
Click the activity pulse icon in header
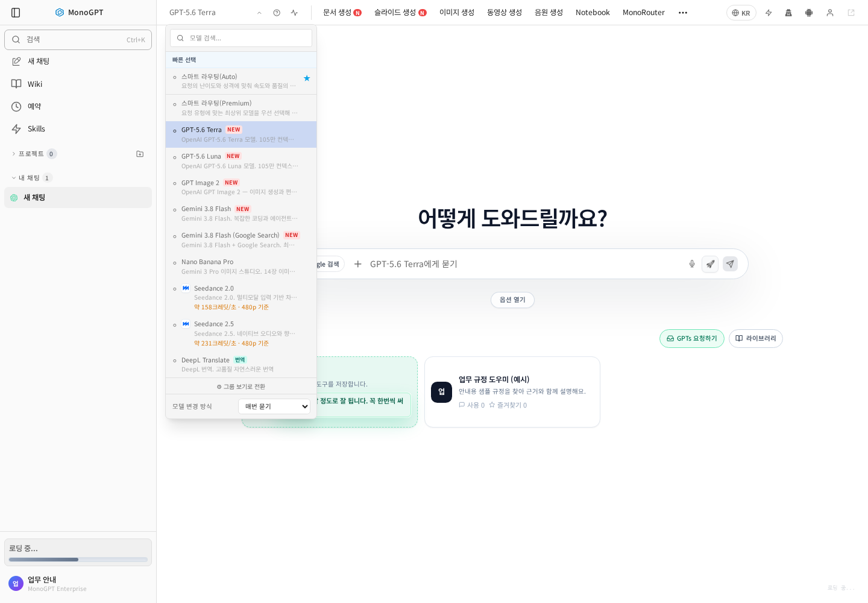(x=294, y=13)
